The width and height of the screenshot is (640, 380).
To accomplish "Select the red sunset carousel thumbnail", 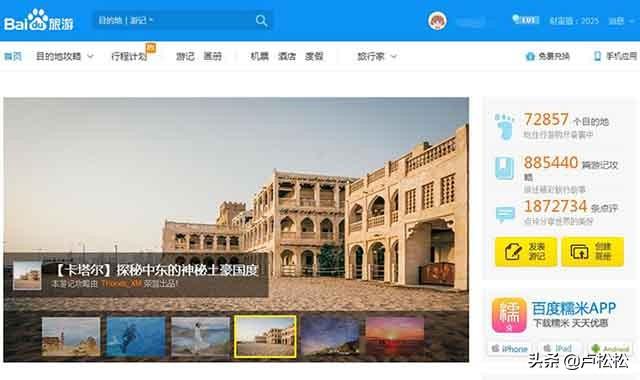I will pos(395,337).
